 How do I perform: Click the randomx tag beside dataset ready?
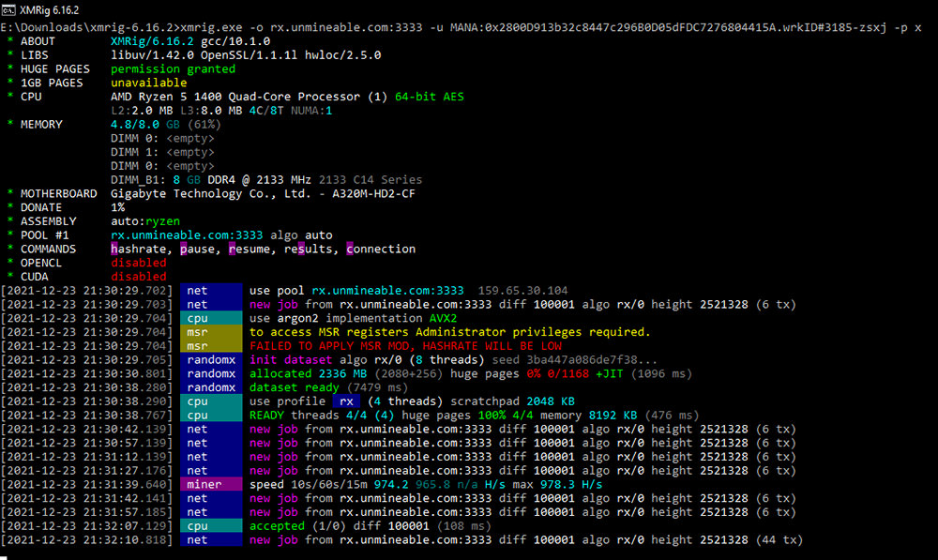(x=211, y=387)
